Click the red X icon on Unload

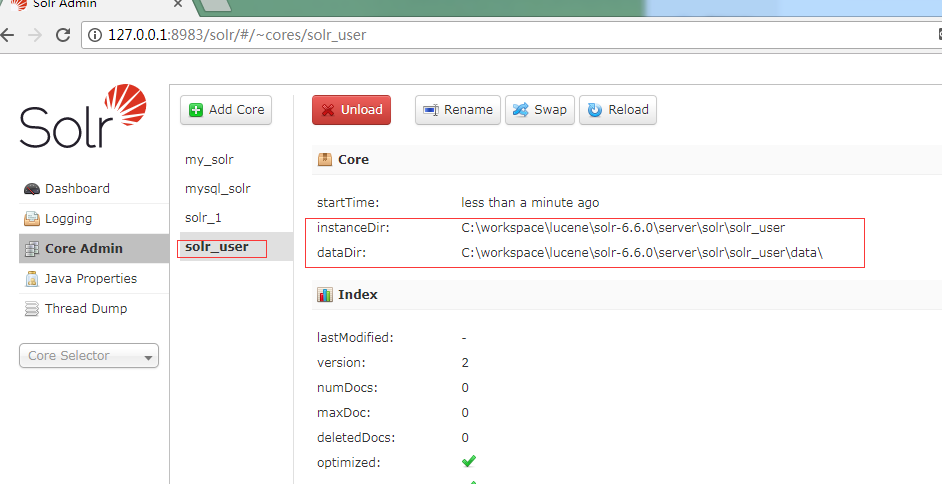point(327,110)
